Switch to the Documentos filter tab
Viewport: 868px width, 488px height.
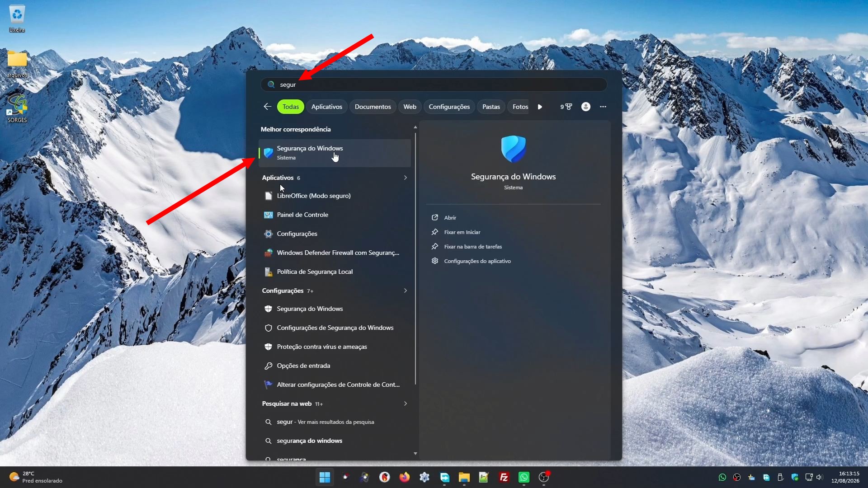(373, 107)
